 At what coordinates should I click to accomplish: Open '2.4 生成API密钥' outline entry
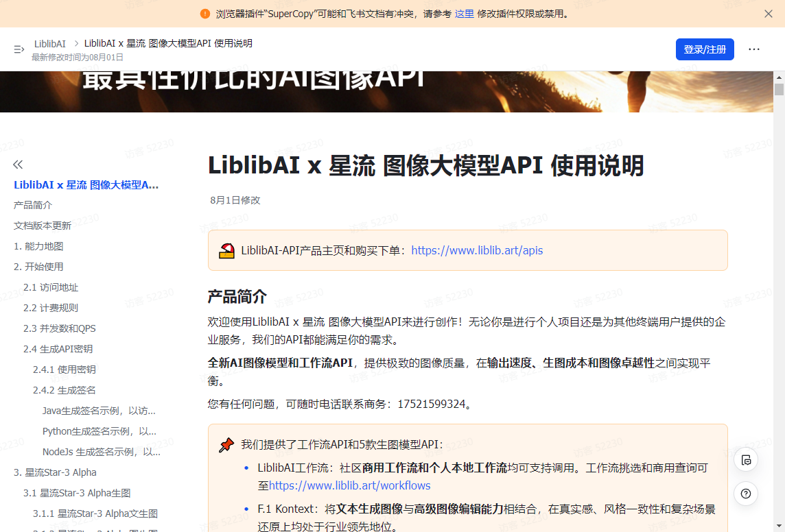(58, 348)
